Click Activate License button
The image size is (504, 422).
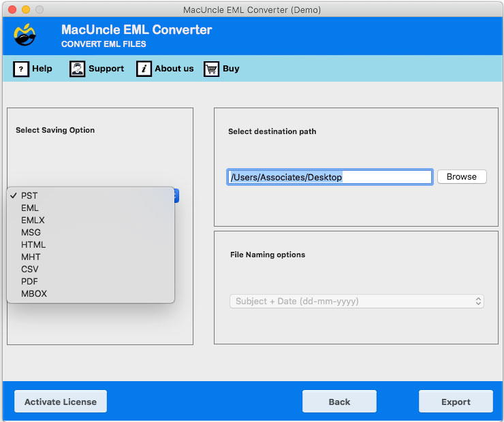click(61, 402)
